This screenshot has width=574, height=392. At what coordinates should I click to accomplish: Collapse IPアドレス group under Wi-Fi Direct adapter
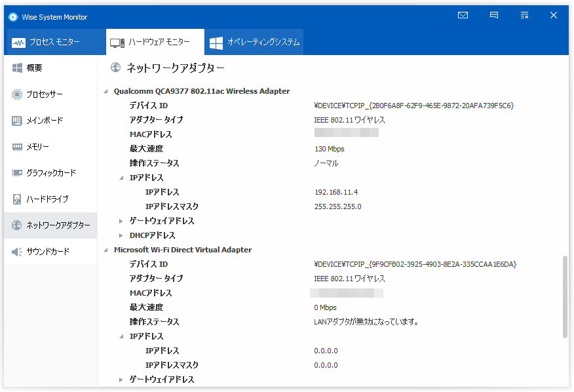coord(121,336)
